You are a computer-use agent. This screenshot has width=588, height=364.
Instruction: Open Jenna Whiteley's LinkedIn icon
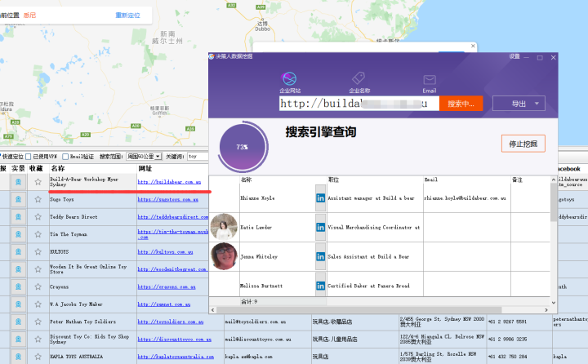pos(321,256)
